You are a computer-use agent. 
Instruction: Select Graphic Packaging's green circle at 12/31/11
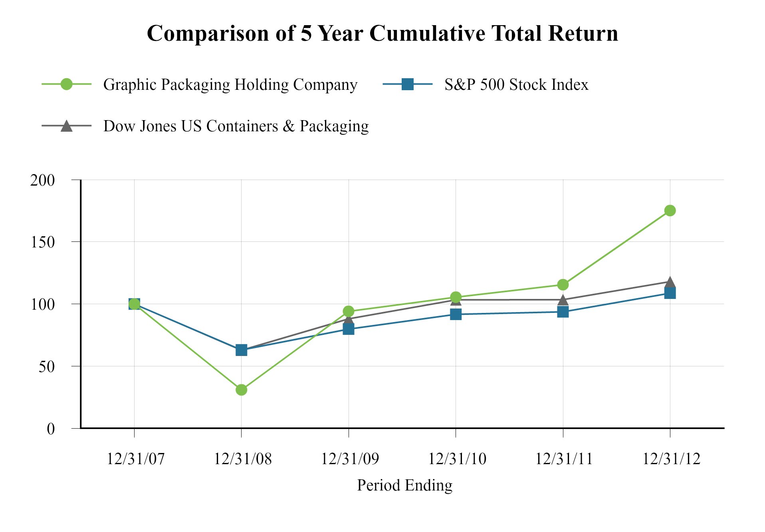click(x=563, y=285)
